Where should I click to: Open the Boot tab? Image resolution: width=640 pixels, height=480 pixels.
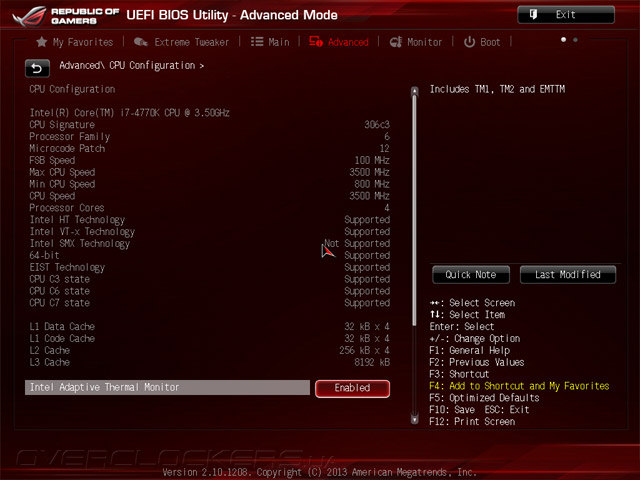[x=482, y=42]
